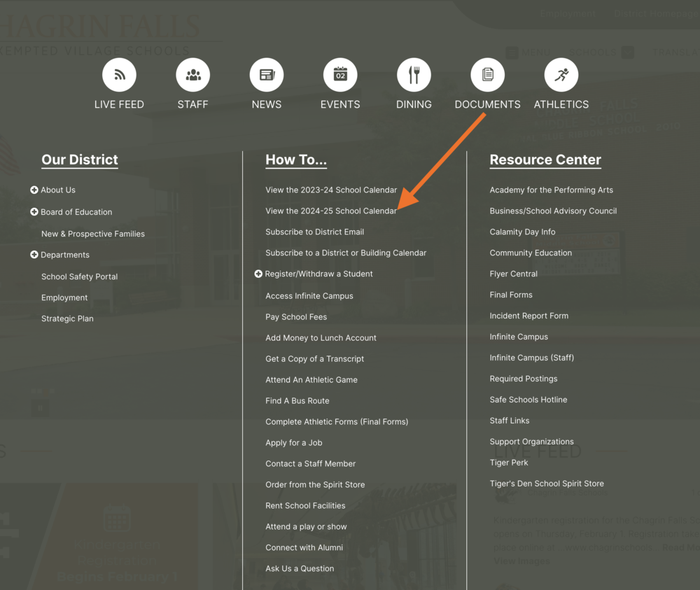
Task: Open the Calamity Day Info link
Action: 522,232
